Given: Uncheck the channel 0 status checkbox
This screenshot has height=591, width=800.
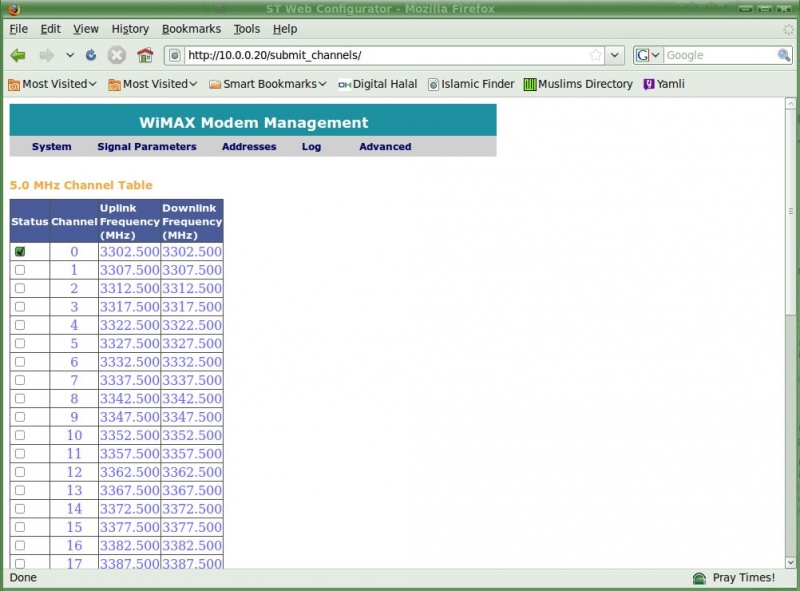Looking at the screenshot, I should 20,252.
